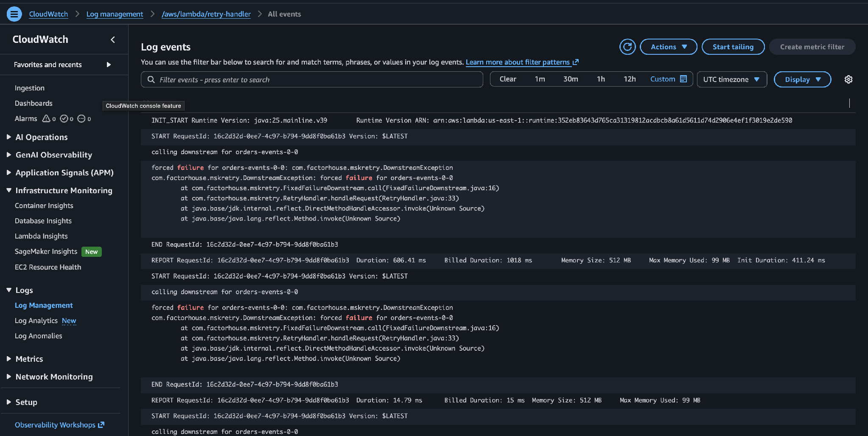This screenshot has height=436, width=868.
Task: Select the 1h time range
Action: (601, 79)
